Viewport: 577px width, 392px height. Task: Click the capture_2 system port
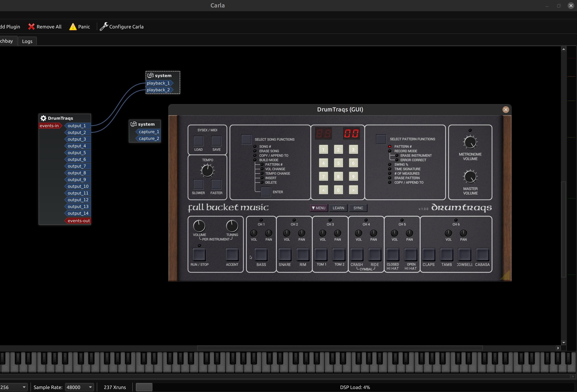point(148,138)
